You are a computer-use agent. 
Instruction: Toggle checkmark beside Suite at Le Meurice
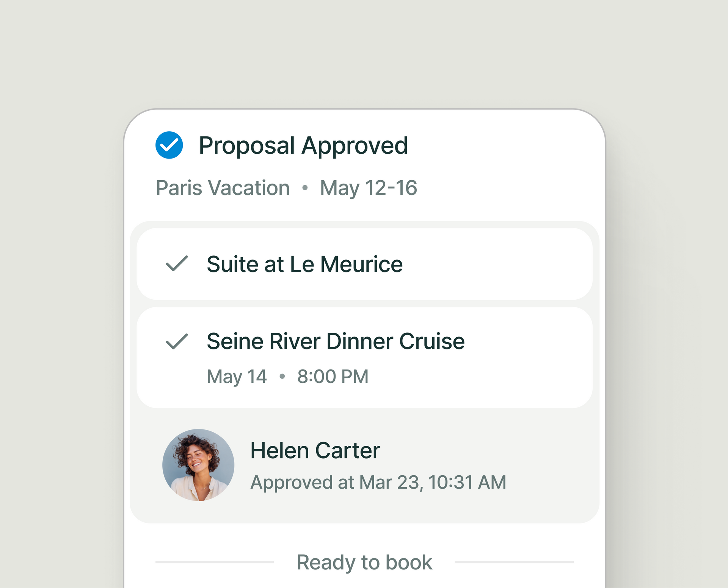click(177, 264)
